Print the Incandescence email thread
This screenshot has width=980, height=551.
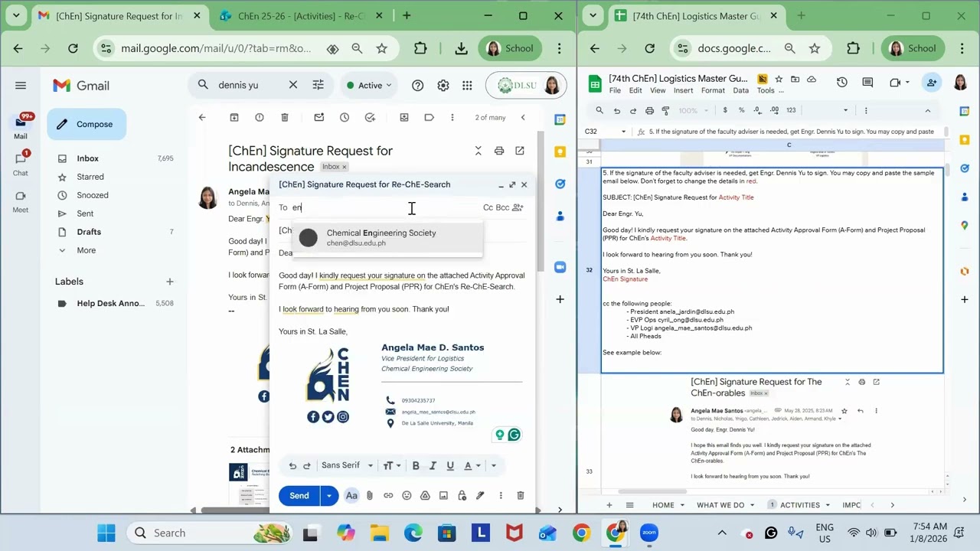[499, 151]
